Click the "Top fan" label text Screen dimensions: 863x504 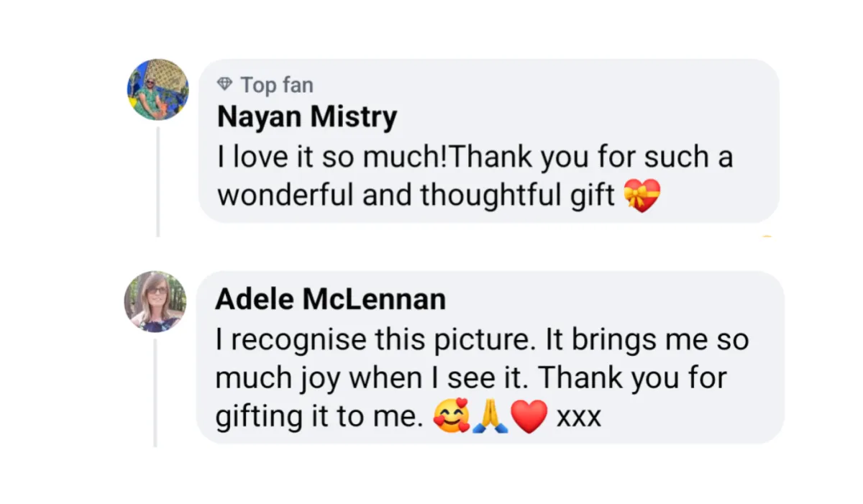click(x=277, y=85)
